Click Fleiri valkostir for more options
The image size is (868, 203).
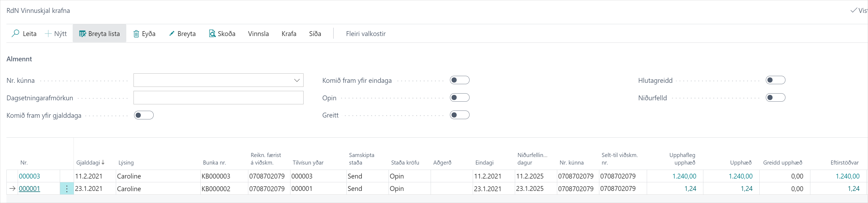(x=365, y=33)
